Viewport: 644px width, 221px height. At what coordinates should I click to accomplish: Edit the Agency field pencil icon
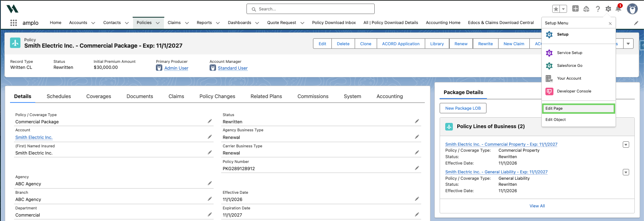210,183
